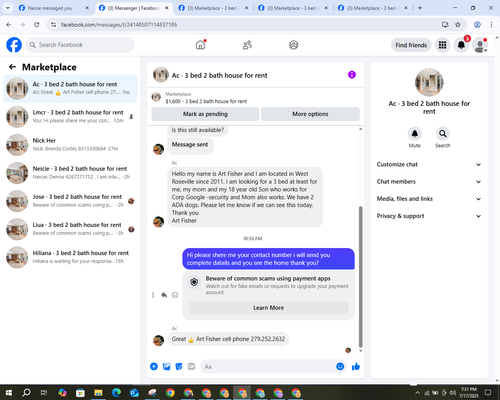The width and height of the screenshot is (500, 400).
Task: Click the chat scrollbar thumb
Action: point(360,277)
